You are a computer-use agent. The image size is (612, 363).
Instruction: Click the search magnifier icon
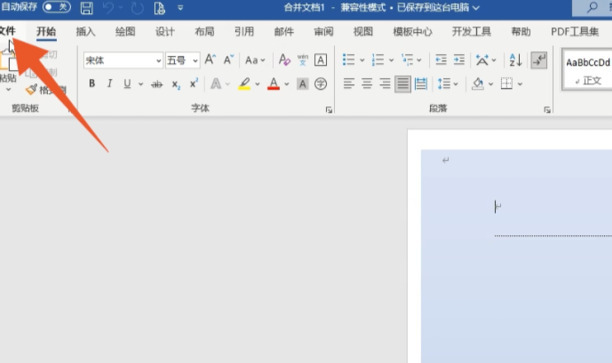click(592, 7)
